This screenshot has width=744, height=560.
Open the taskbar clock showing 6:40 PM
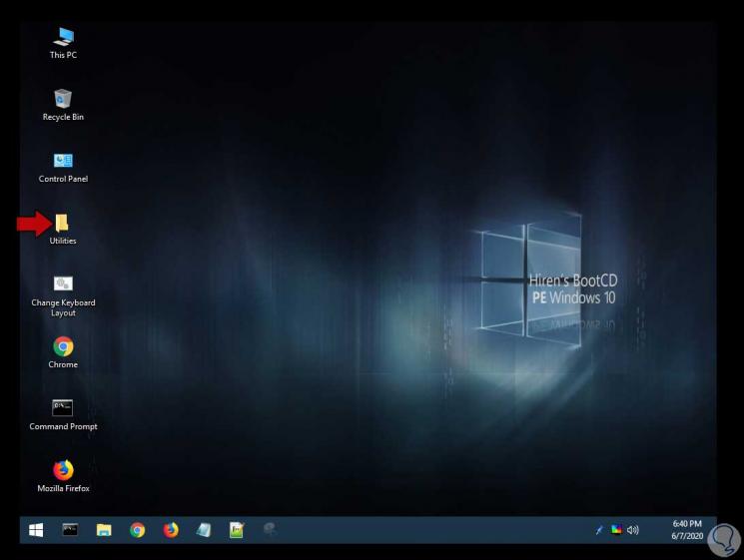pyautogui.click(x=687, y=524)
